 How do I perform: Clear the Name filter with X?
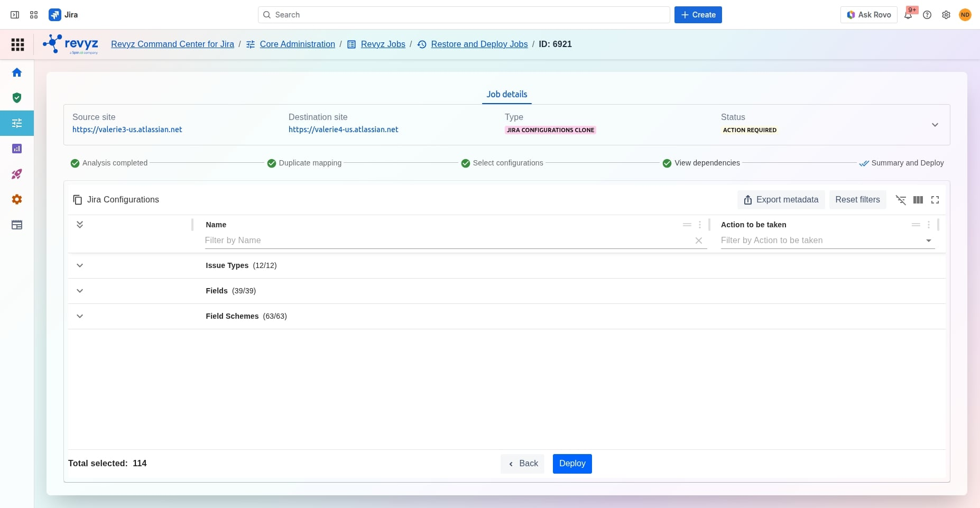699,241
